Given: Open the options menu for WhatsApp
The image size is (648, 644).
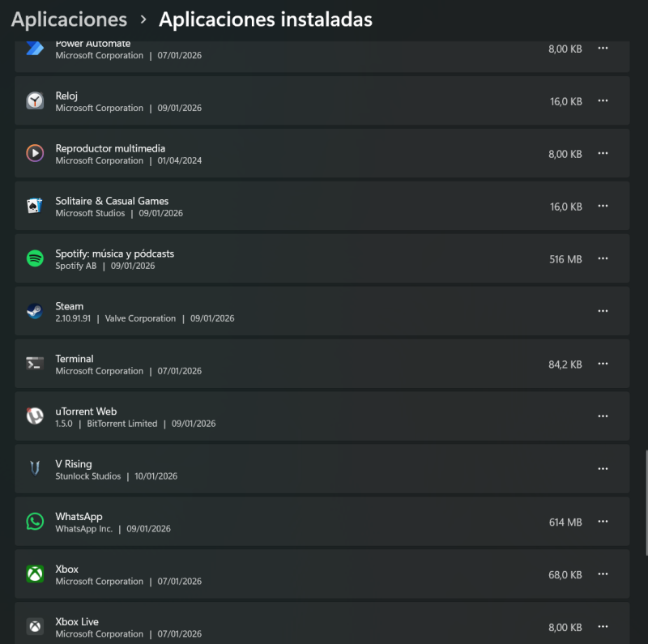Looking at the screenshot, I should tap(603, 522).
